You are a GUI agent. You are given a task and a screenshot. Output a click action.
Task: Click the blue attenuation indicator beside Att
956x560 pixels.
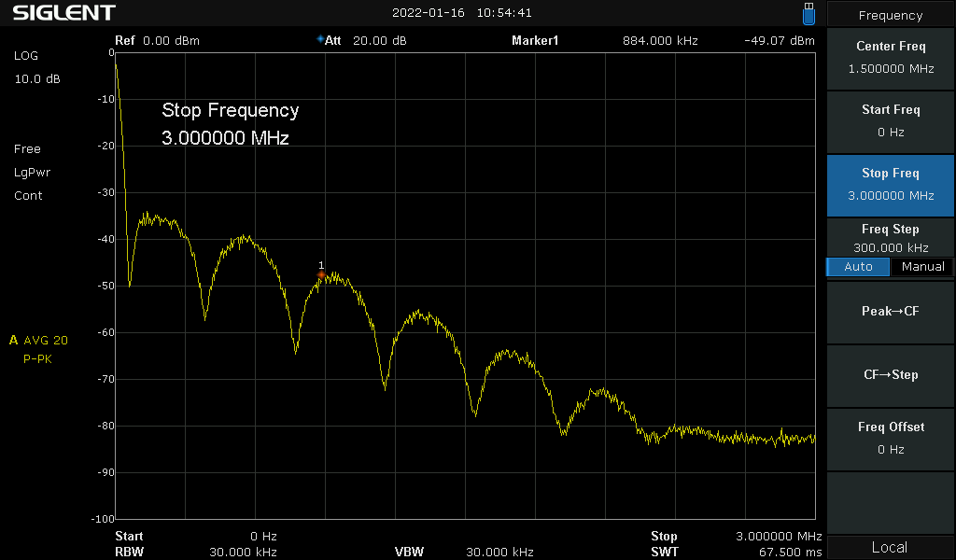[320, 39]
